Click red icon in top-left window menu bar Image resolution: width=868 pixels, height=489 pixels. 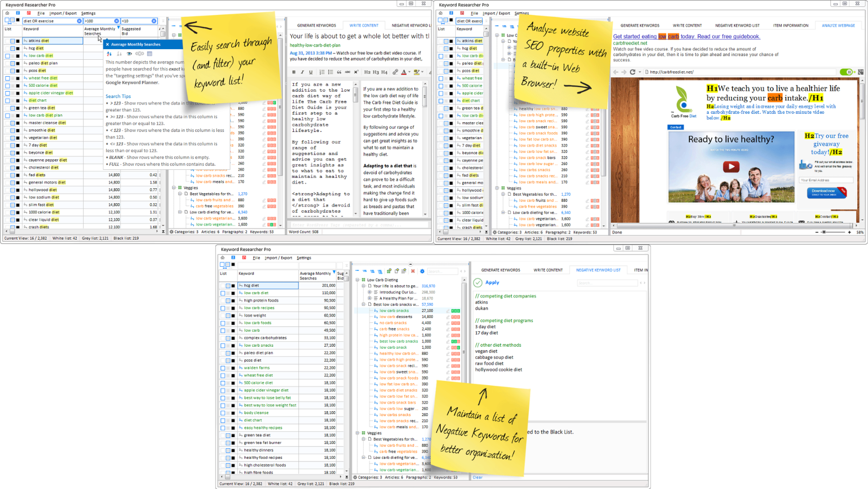point(29,13)
